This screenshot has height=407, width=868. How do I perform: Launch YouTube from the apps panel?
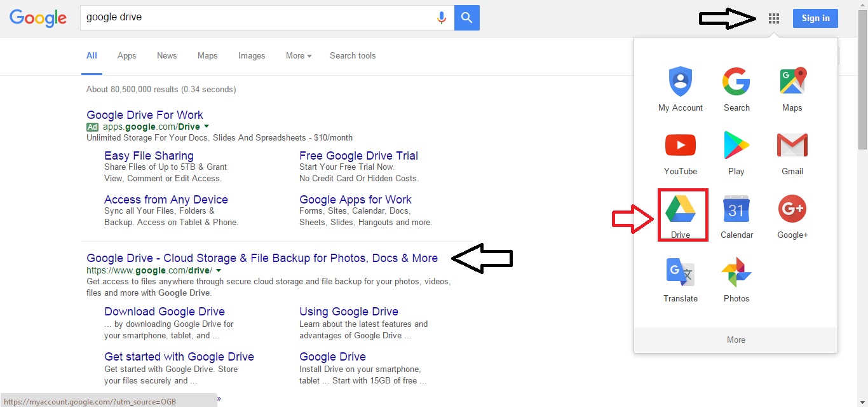(681, 153)
